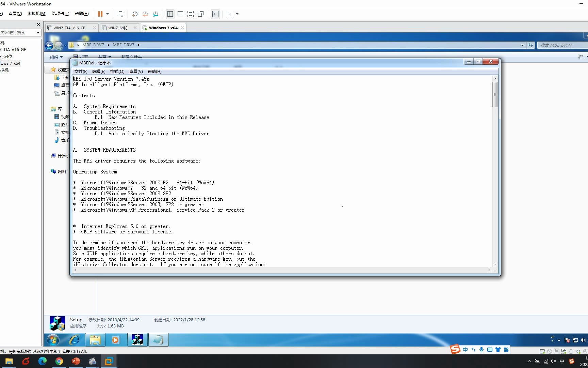This screenshot has width=588, height=368.
Task: Click the Explorer search box for MBE_DRV7
Action: [561, 45]
